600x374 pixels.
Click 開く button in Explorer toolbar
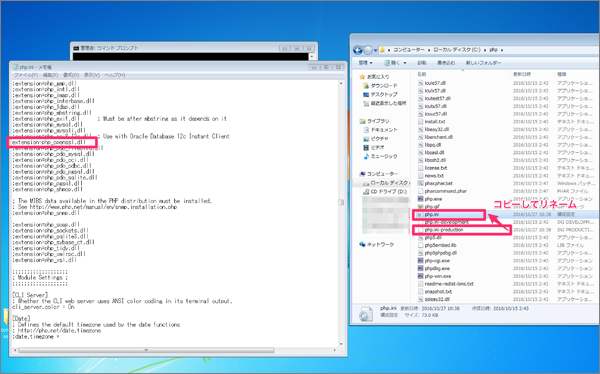click(x=392, y=62)
